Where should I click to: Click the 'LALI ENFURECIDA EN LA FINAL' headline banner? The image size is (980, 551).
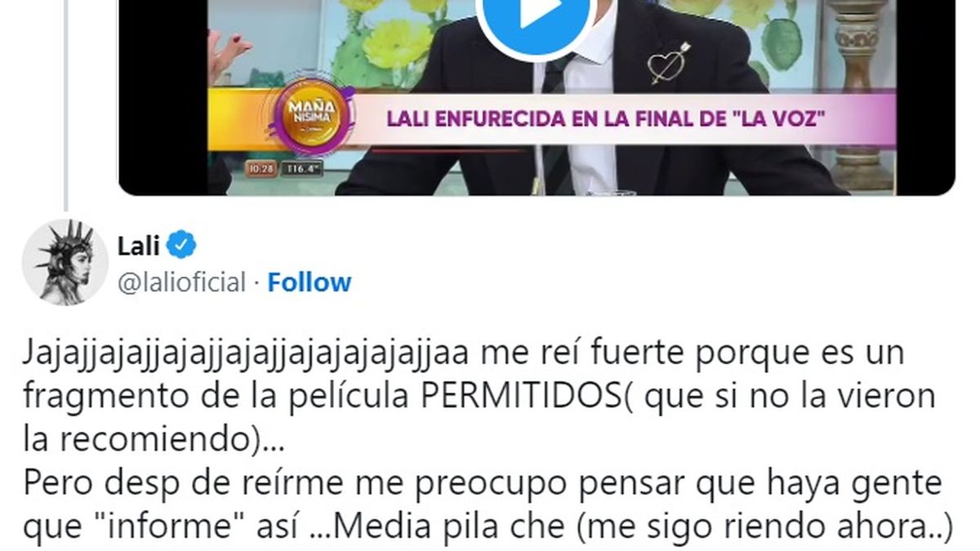(605, 119)
